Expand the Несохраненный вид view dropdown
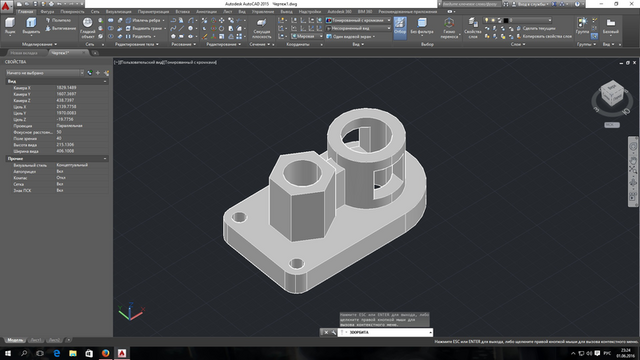Screen dimensions: 640x360 [358, 28]
